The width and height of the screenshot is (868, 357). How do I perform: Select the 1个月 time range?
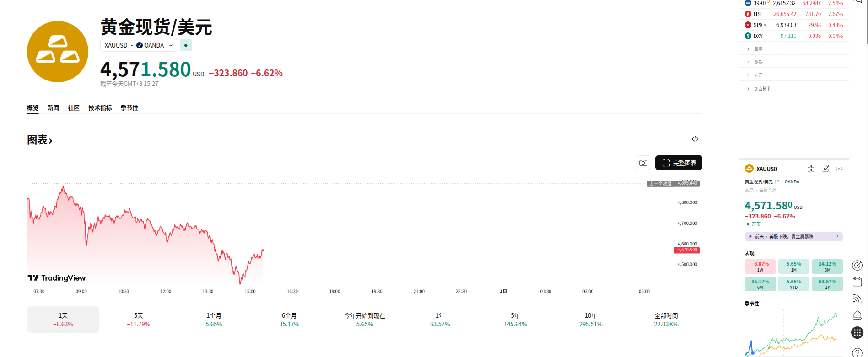214,320
